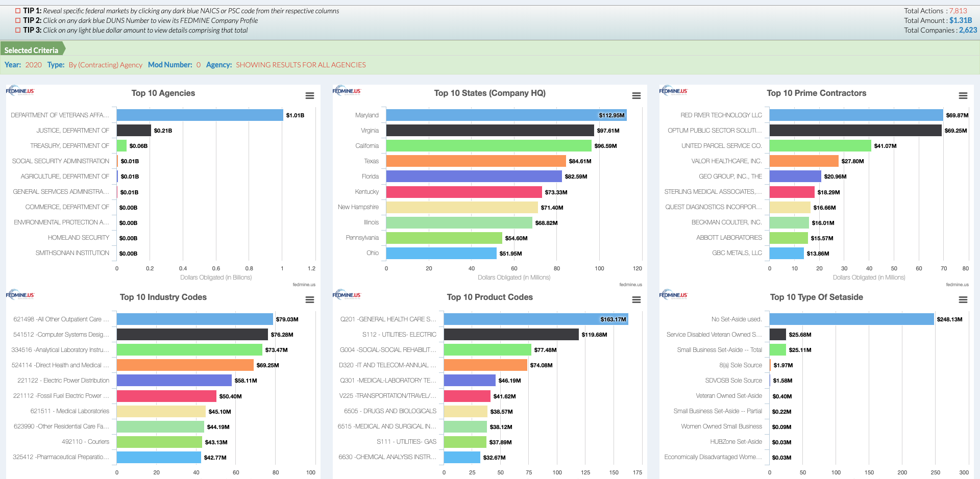Open the Top 10 Type Of Setaside chart menu
The width and height of the screenshot is (980, 479).
pos(963,300)
